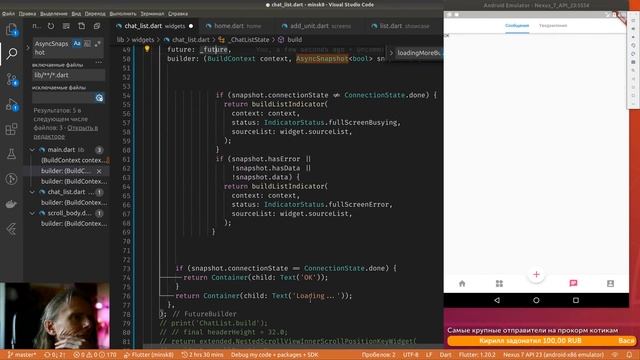Open the Run and Debug view
This screenshot has height=360, width=640.
tap(11, 104)
